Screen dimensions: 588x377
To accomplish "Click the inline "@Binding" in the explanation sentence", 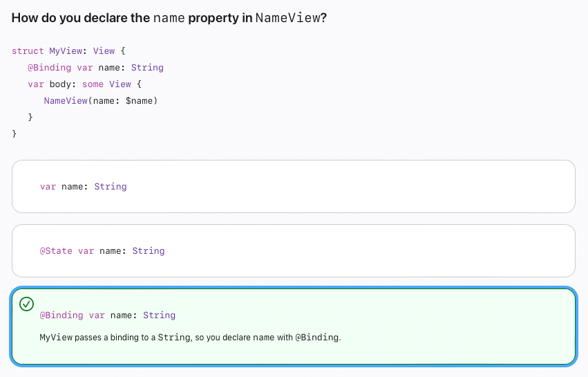I will pyautogui.click(x=316, y=338).
